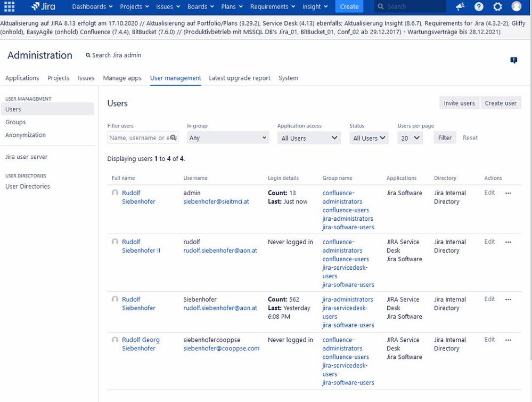Click the avatar for the admin user row

pos(115,192)
